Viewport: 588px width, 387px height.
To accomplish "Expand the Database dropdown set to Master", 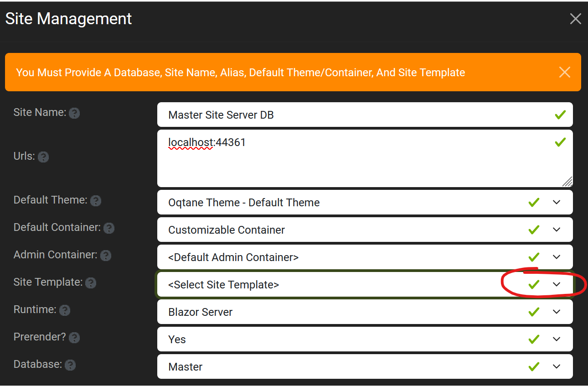I will click(557, 366).
